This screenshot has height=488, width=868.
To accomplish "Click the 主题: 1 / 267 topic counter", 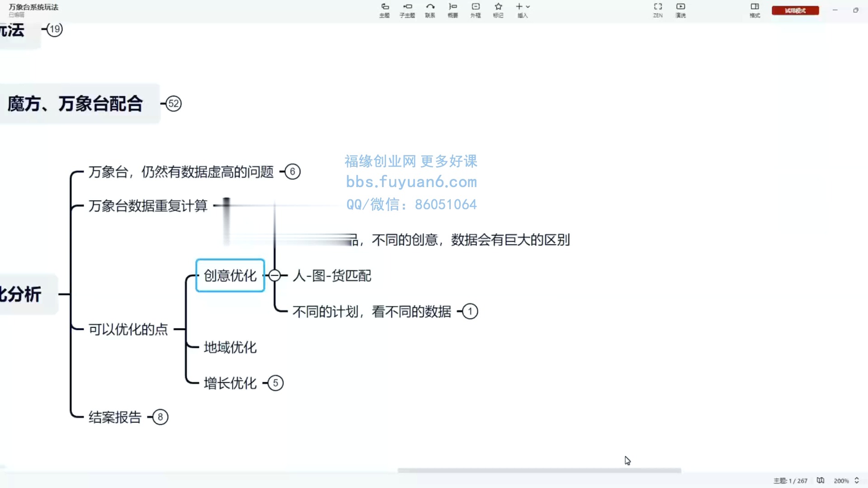I will pos(790,481).
